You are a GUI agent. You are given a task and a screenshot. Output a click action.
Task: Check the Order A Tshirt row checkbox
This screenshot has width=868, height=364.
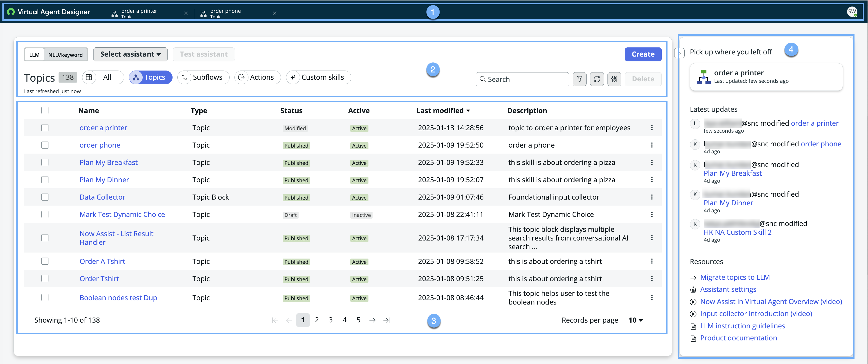(45, 261)
